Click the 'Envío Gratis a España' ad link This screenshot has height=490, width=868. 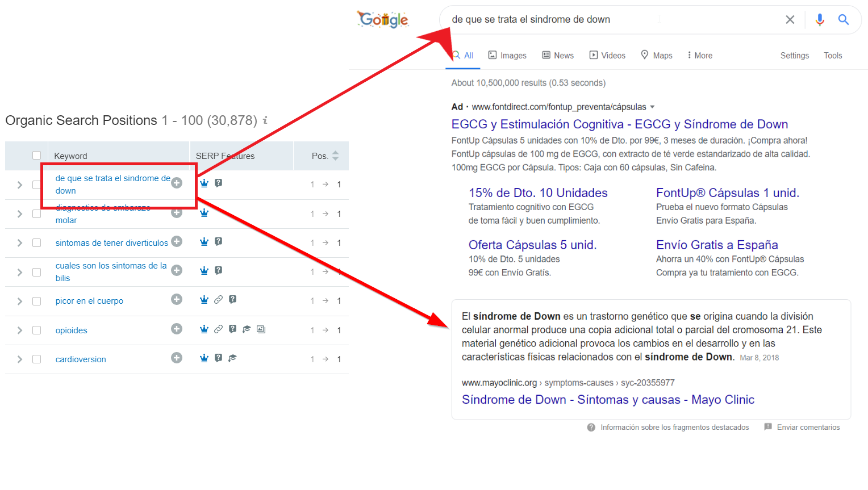click(717, 245)
